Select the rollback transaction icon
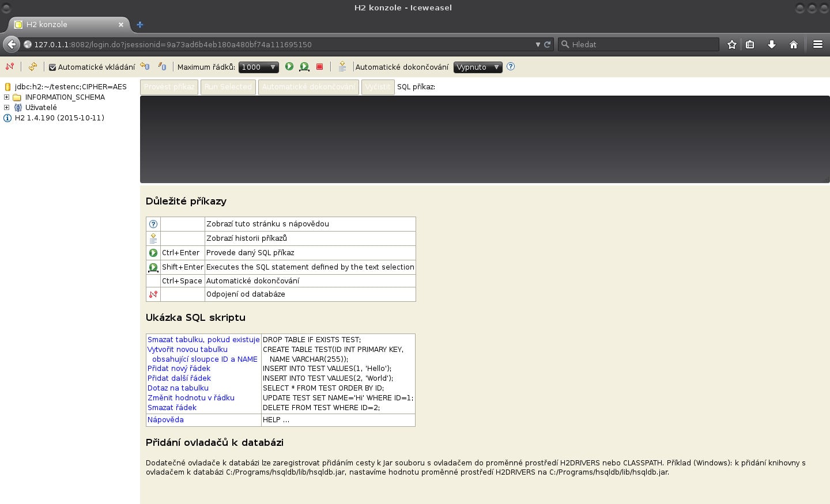This screenshot has width=830, height=504. click(x=163, y=67)
